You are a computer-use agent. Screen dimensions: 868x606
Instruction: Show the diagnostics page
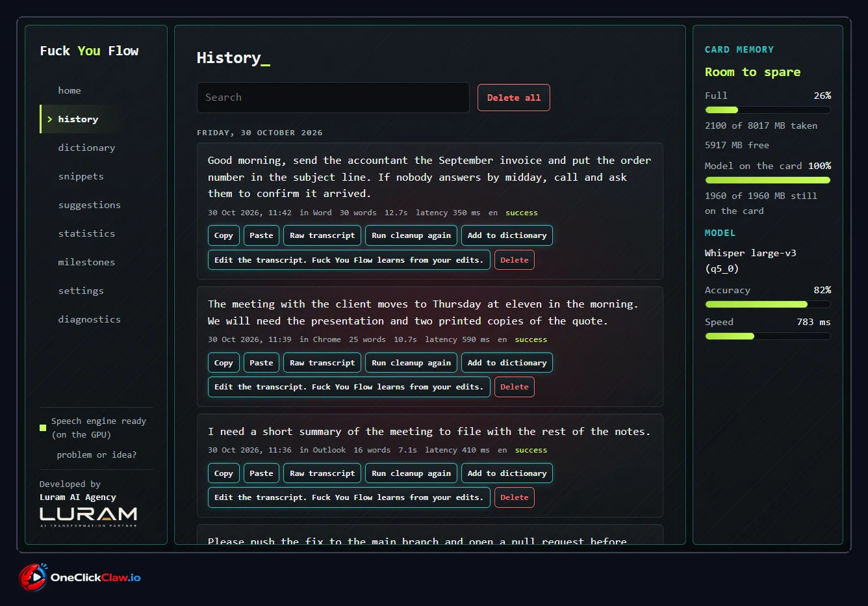tap(89, 319)
